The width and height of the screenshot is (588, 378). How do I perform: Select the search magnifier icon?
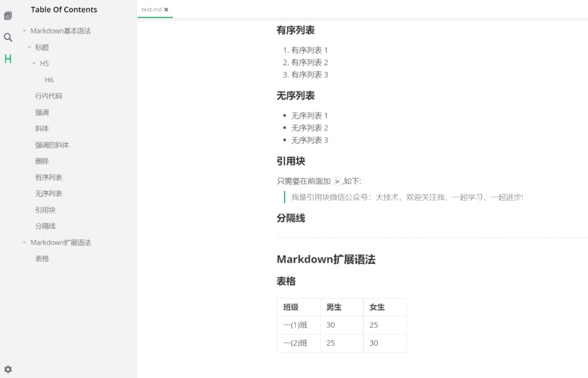click(8, 37)
